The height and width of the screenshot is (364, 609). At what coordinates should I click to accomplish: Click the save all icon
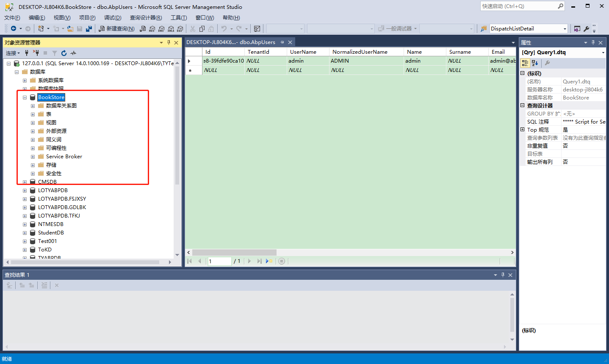coord(89,28)
